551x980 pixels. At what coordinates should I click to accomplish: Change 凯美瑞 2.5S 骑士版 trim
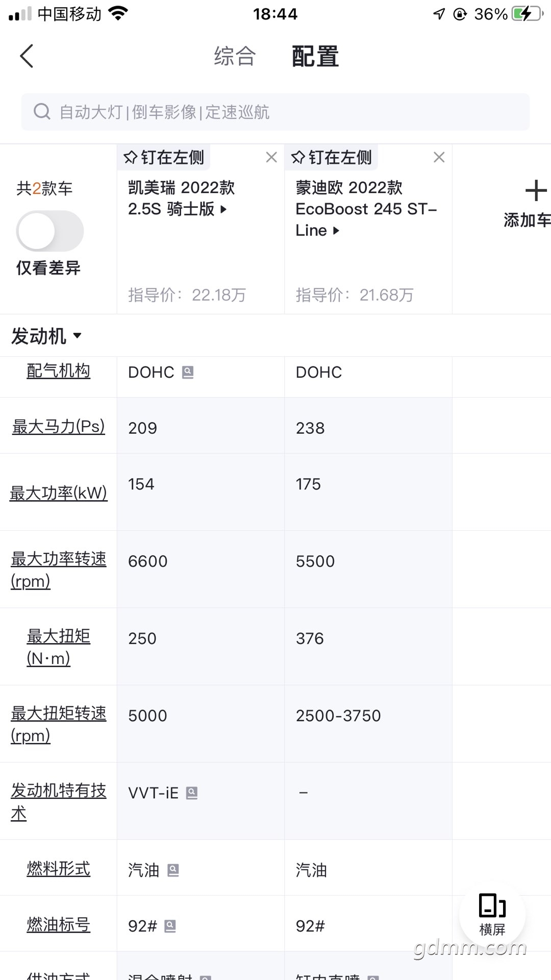tap(181, 199)
